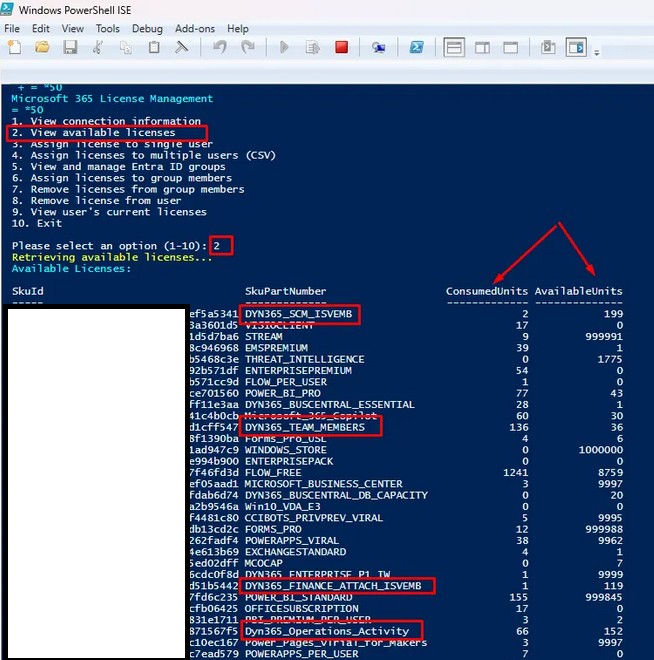Click the DYN365_TEAM_MEMBERS entry in the console output

[x=312, y=427]
